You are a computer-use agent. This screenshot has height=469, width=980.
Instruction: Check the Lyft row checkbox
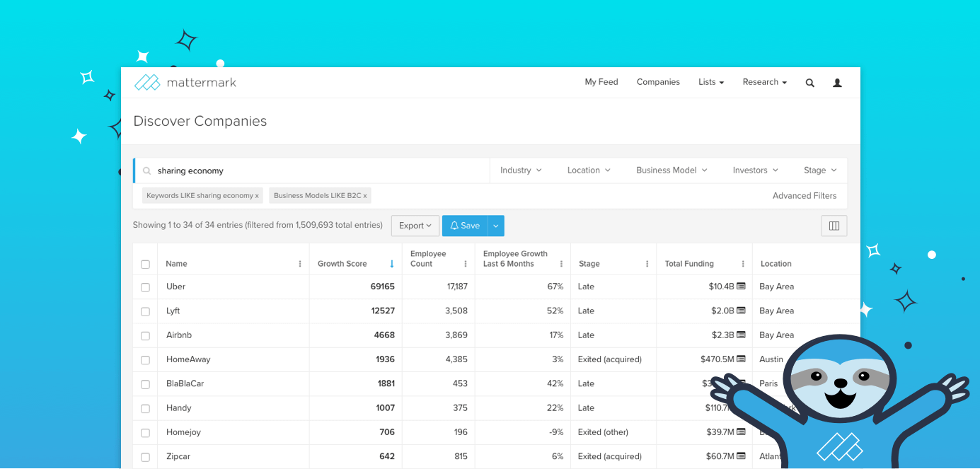pos(145,311)
